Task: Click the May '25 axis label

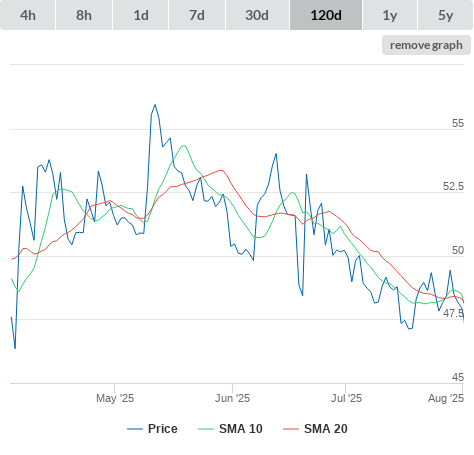Action: pyautogui.click(x=115, y=398)
